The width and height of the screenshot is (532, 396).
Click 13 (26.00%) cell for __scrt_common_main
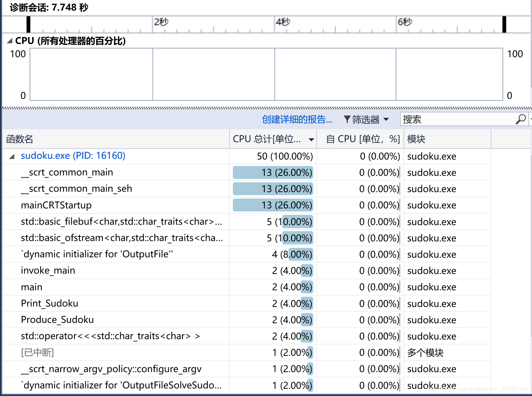(273, 172)
